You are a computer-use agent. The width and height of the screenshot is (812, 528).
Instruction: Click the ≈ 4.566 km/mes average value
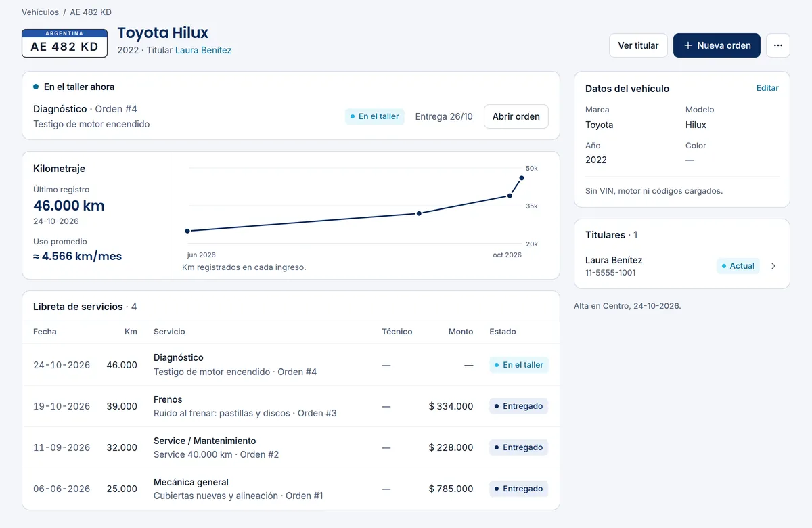coord(78,256)
